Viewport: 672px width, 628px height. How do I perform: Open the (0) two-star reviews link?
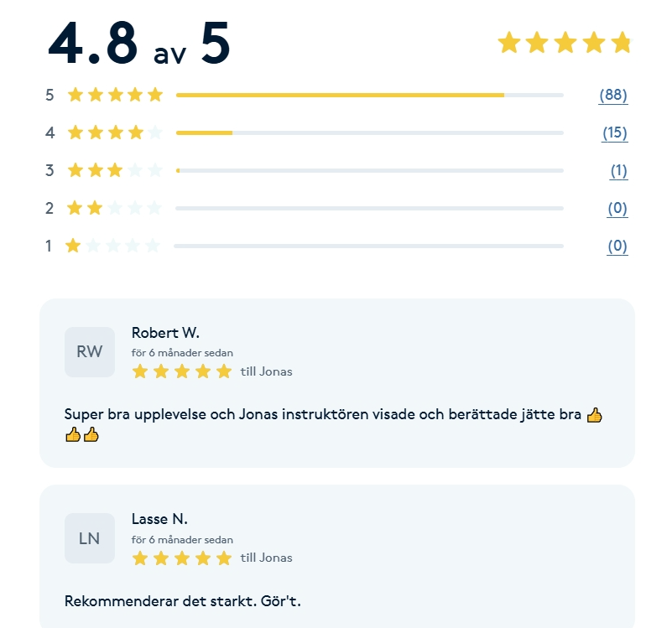[x=617, y=209]
